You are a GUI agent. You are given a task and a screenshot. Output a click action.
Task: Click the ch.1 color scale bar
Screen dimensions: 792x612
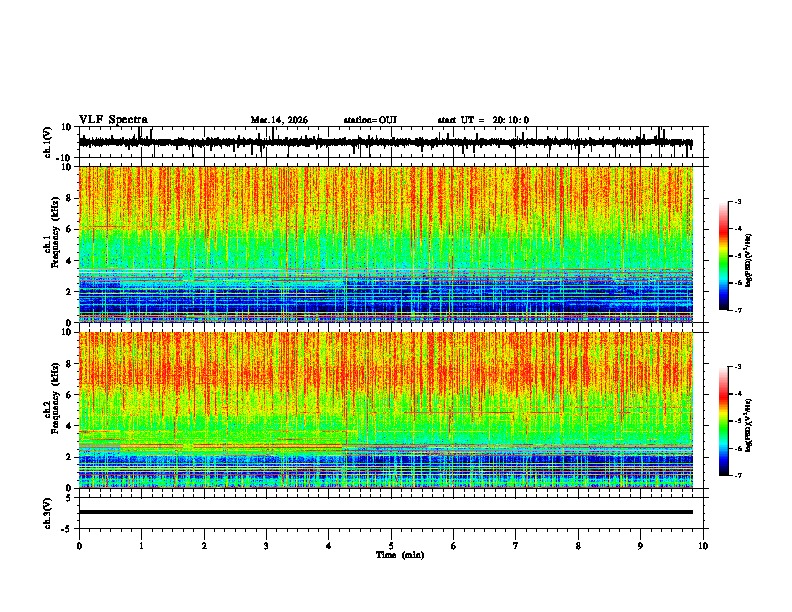[x=724, y=256]
